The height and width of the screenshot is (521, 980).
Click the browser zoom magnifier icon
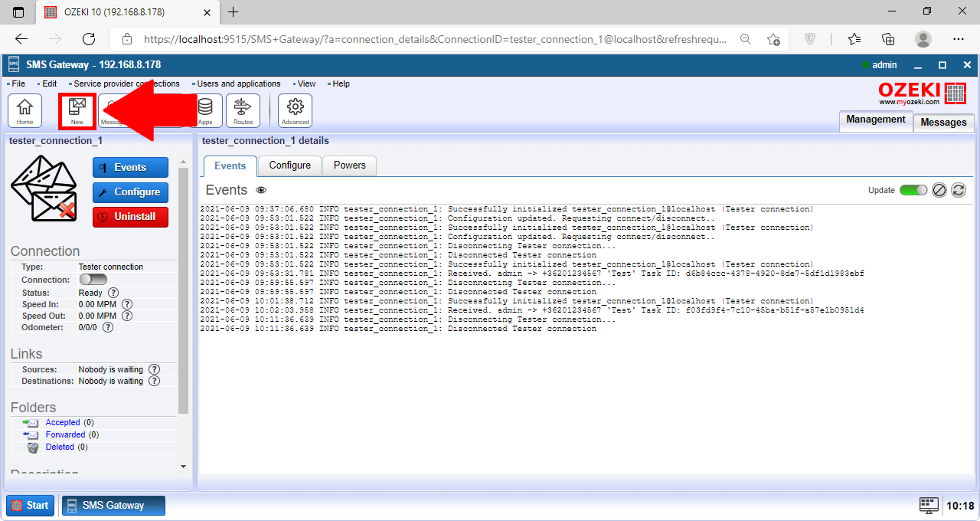(x=745, y=39)
